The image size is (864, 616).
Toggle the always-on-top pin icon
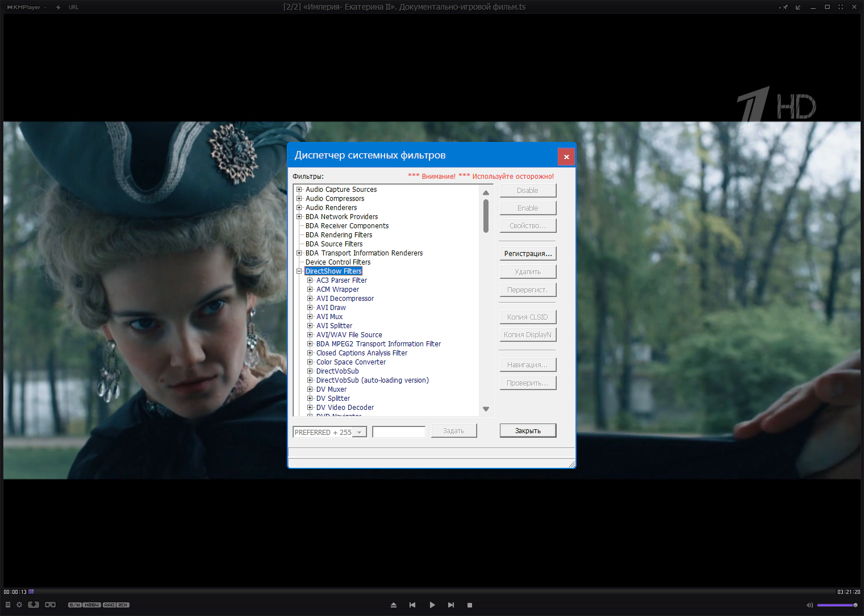(784, 7)
